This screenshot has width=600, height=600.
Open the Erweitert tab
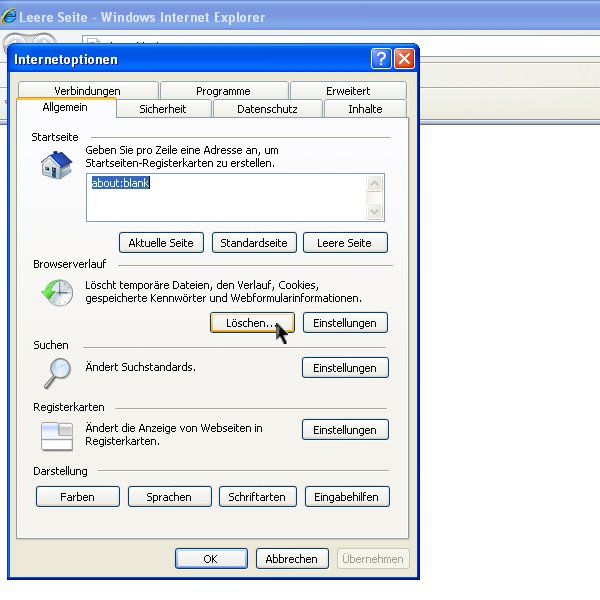[348, 91]
